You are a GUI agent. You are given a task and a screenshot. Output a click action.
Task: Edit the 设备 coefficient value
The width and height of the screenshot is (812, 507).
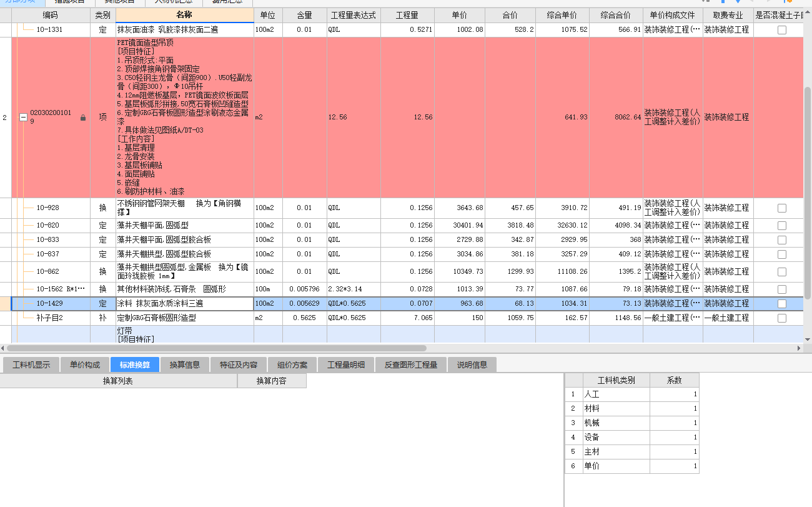[x=674, y=438]
